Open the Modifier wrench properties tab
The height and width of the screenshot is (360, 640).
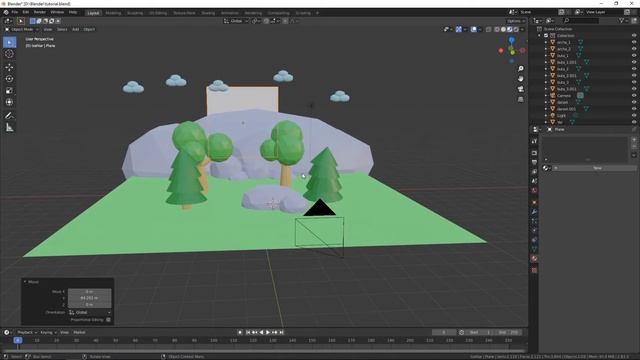point(534,212)
